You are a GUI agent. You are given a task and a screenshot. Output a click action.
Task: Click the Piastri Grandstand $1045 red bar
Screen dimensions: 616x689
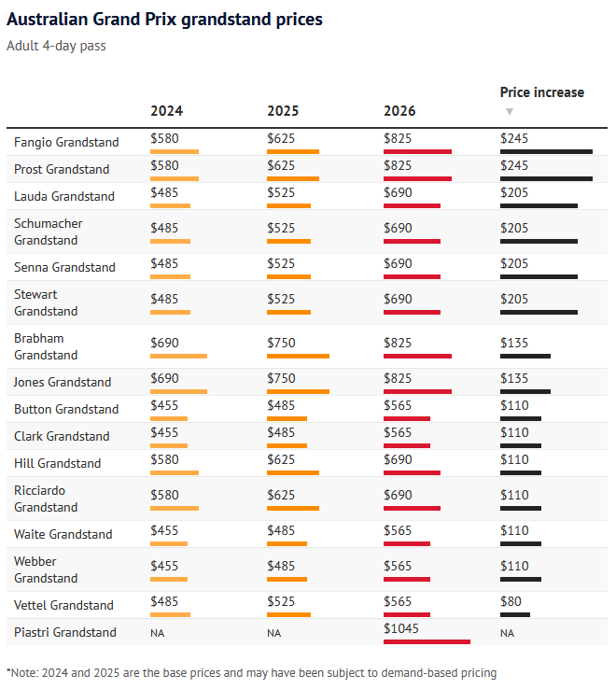(427, 641)
